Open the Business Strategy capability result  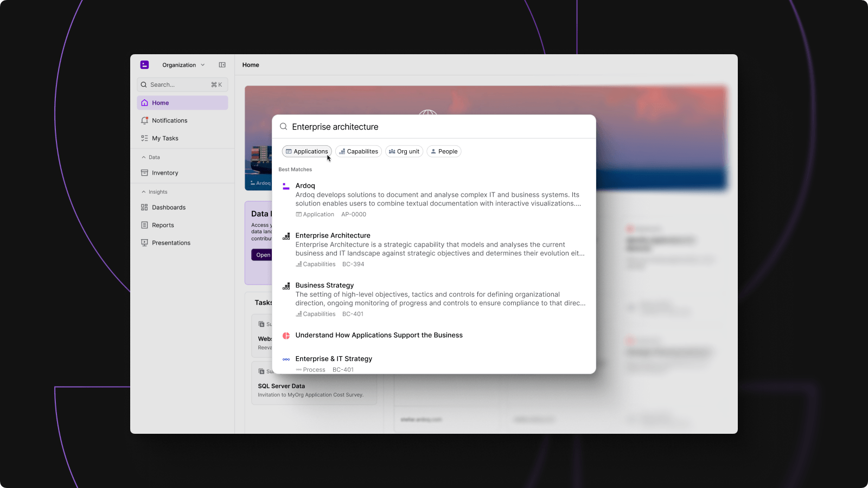[324, 286]
